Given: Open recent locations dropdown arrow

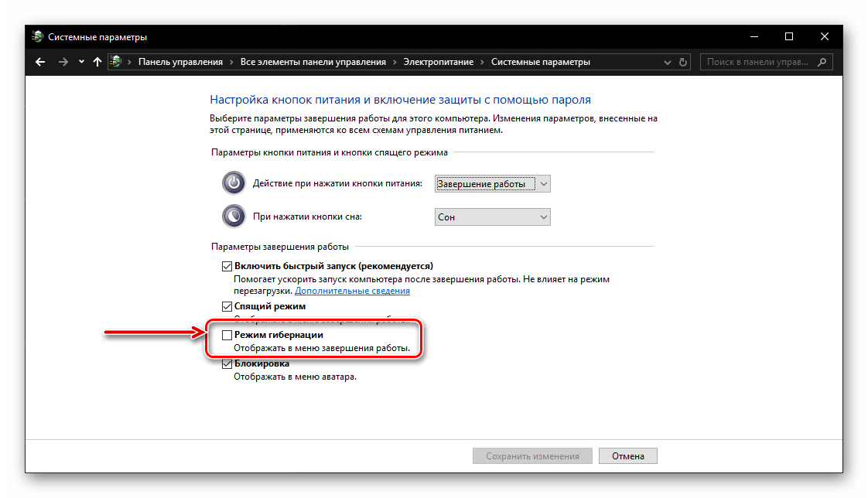Looking at the screenshot, I should pyautogui.click(x=81, y=62).
